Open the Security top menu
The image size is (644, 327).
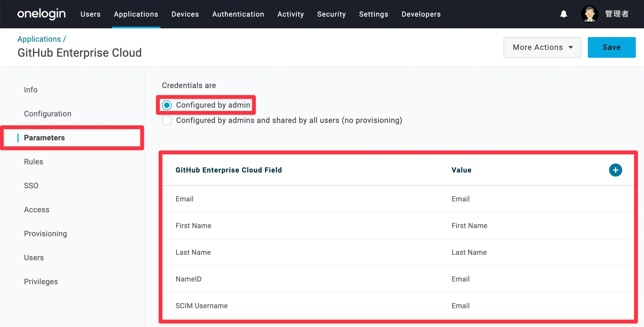pyautogui.click(x=331, y=14)
